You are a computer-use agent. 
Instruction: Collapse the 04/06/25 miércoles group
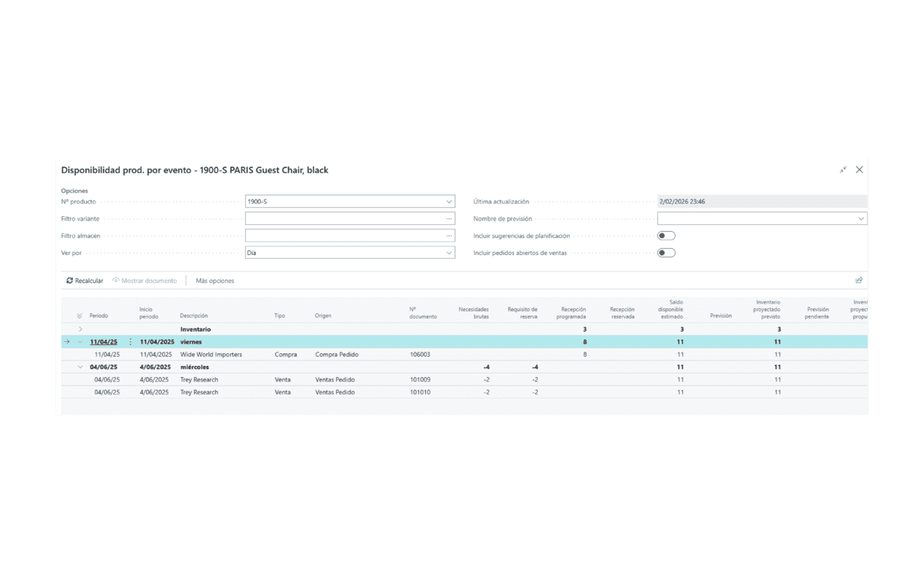point(80,367)
